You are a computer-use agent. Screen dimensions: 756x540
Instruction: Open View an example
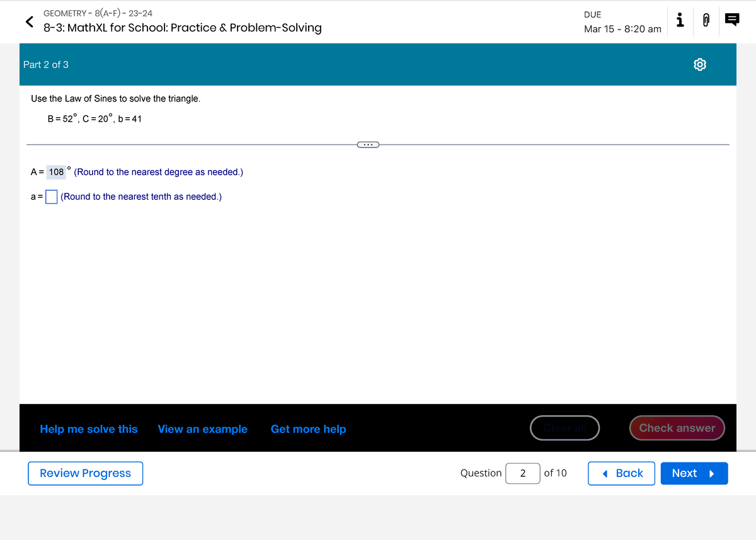202,429
